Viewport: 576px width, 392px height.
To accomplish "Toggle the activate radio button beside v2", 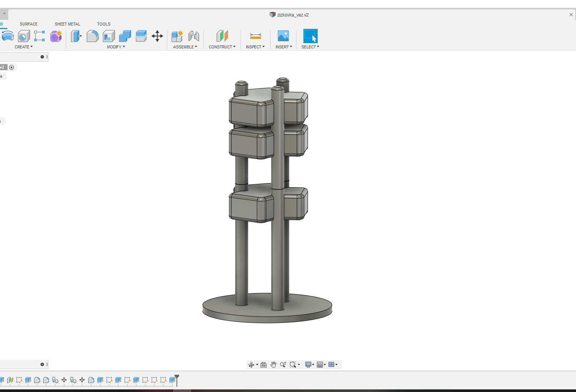I will [12, 68].
